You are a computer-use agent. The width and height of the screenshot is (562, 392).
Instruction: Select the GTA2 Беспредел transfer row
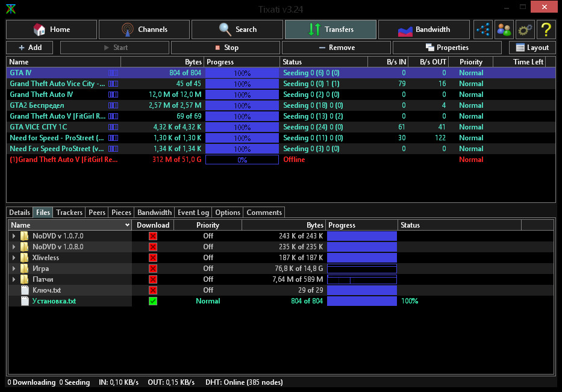281,105
